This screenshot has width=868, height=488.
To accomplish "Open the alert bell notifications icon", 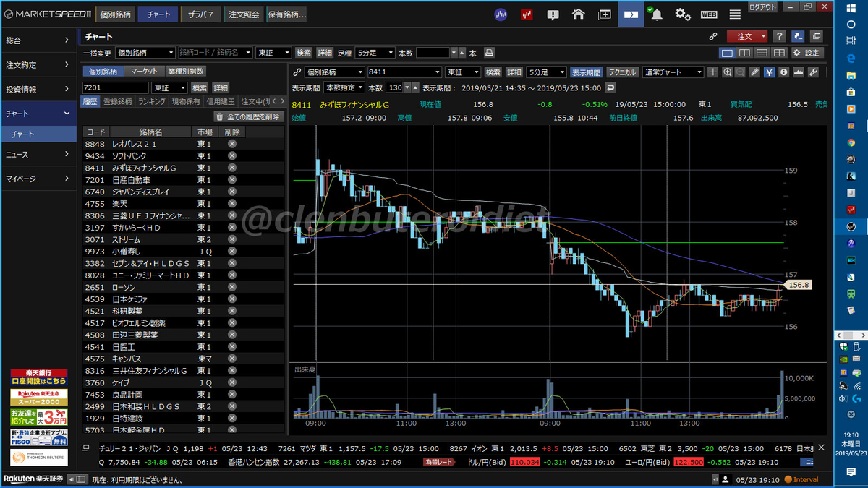I will click(x=656, y=14).
